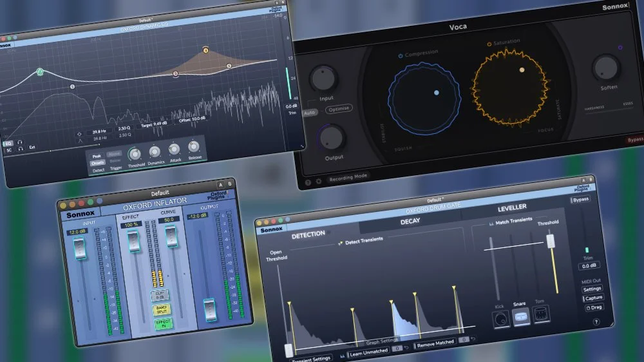Viewport: 644px width, 362px height.
Task: Open Default preset menu in Drum Gate
Action: tap(435, 200)
